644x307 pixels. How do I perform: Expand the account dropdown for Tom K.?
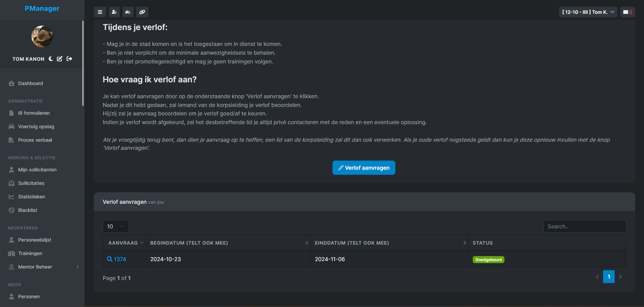[x=588, y=12]
